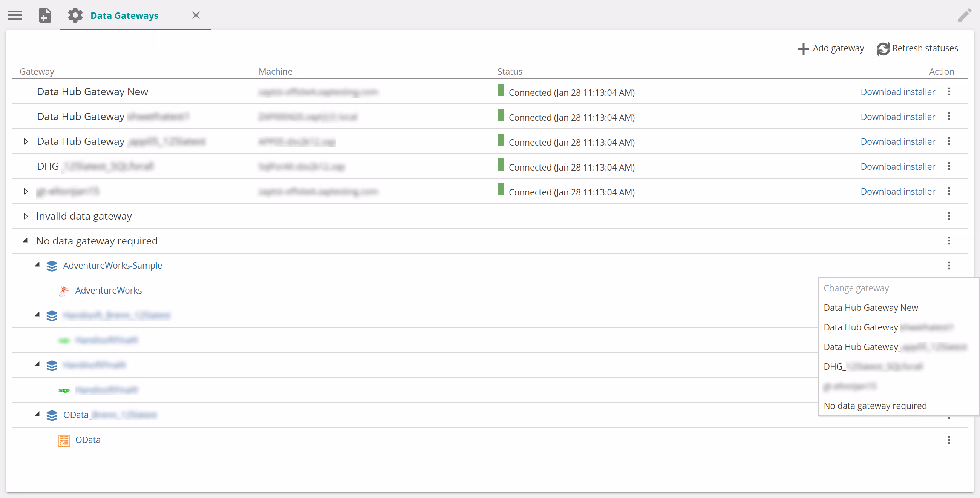Select Data Hub Gateway New in Change gateway menu

coord(870,307)
